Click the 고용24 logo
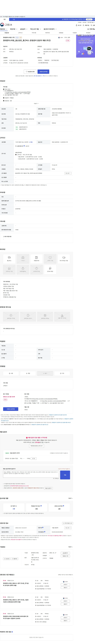Image resolution: width=95 pixels, height=644 pixels. pos(6,25)
